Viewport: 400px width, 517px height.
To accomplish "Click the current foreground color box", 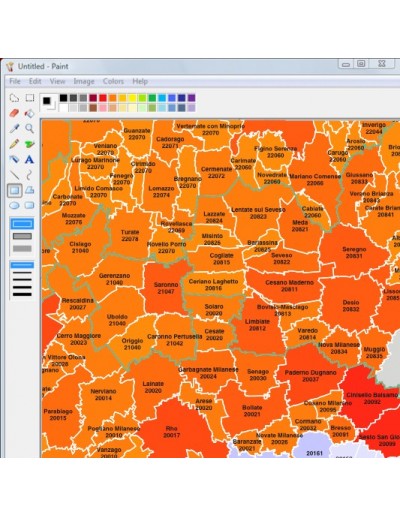I will point(47,101).
